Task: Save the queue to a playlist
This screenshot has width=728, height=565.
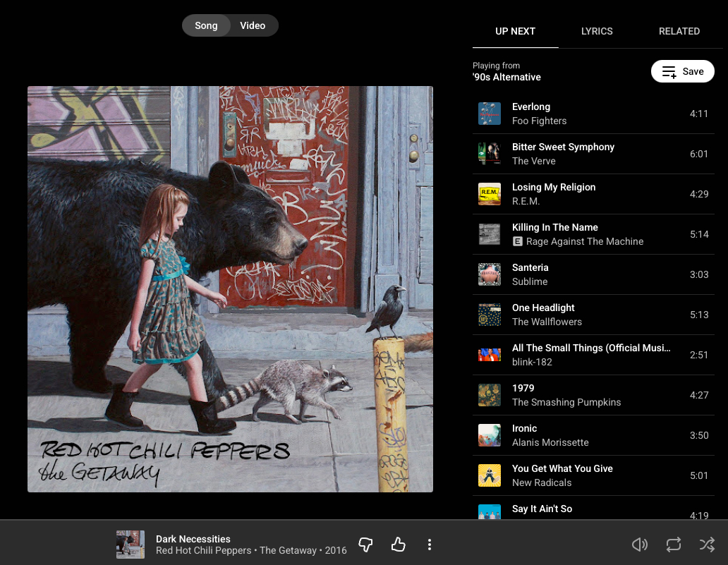Action: click(x=682, y=71)
